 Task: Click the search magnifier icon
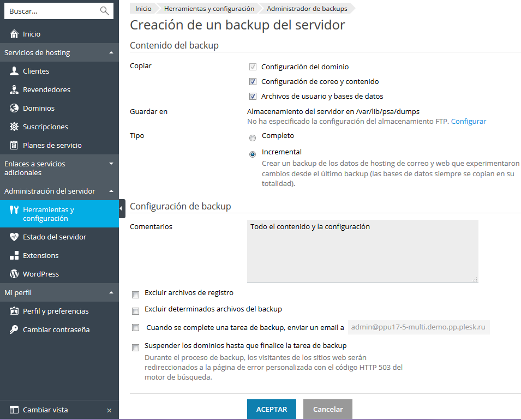104,11
